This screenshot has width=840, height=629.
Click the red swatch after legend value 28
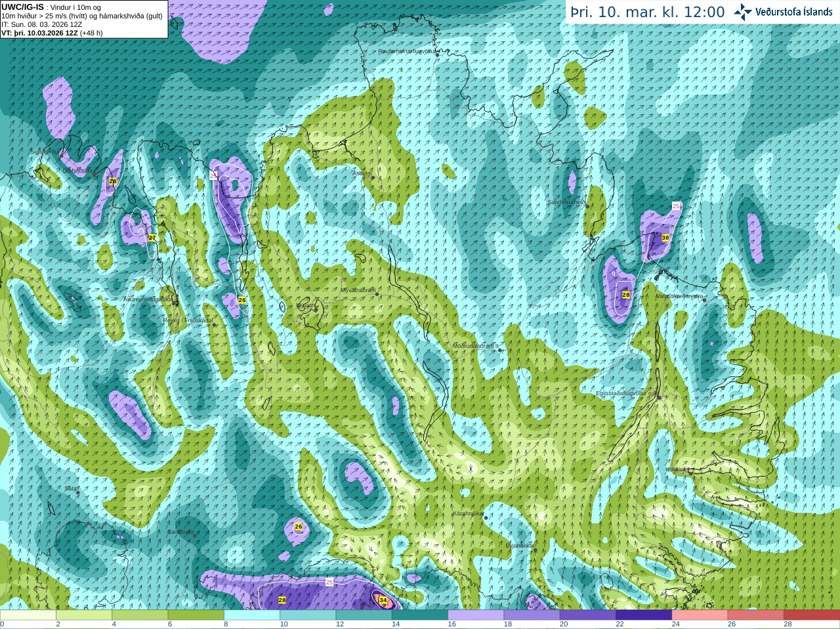(x=812, y=615)
